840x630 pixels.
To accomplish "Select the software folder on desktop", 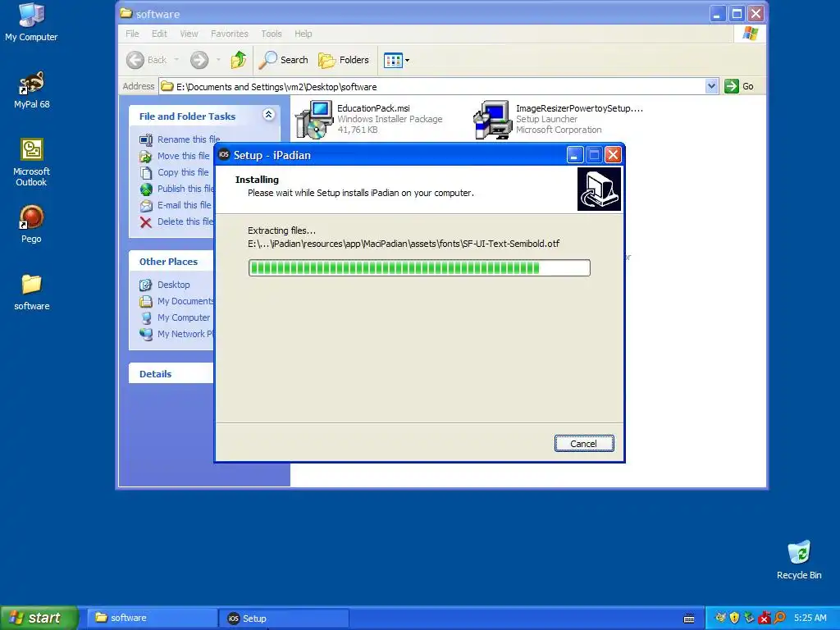I will [x=32, y=292].
